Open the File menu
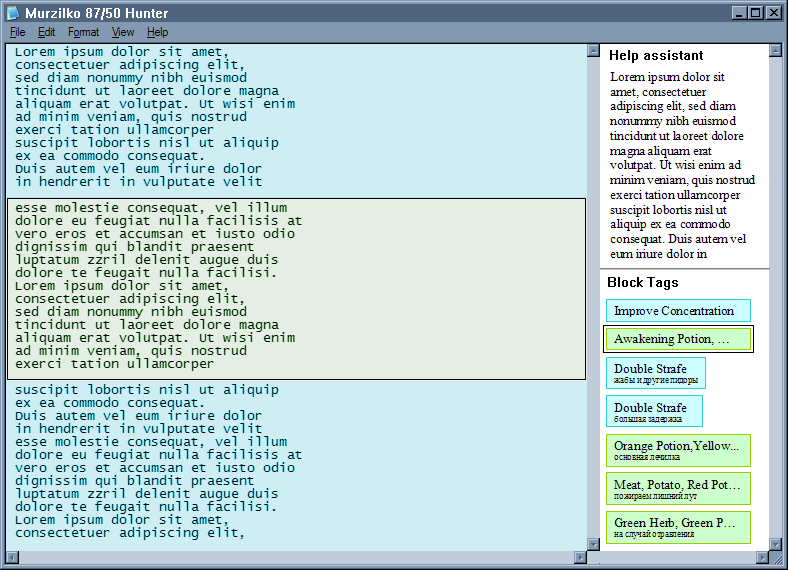Image resolution: width=788 pixels, height=570 pixels. coord(18,32)
